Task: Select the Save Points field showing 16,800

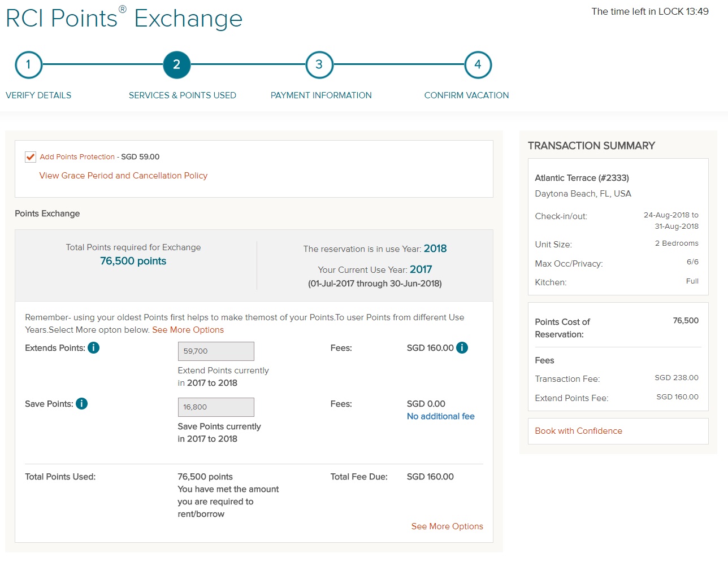Action: (x=216, y=407)
